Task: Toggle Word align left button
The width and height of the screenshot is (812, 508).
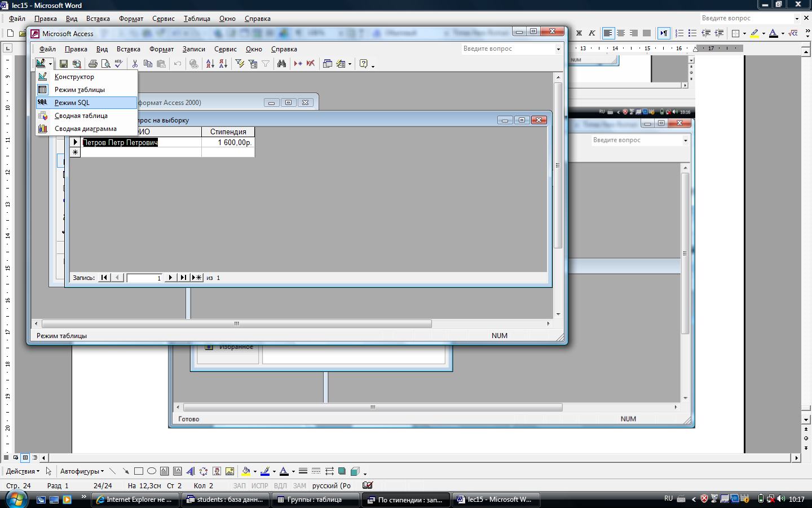Action: coord(608,33)
